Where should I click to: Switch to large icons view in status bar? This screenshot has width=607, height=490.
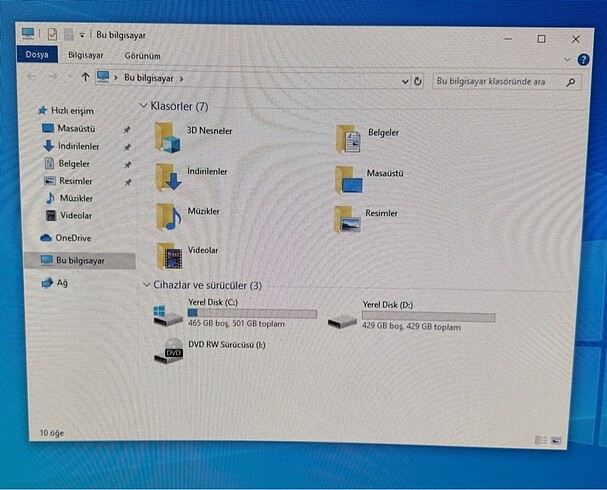pyautogui.click(x=557, y=440)
